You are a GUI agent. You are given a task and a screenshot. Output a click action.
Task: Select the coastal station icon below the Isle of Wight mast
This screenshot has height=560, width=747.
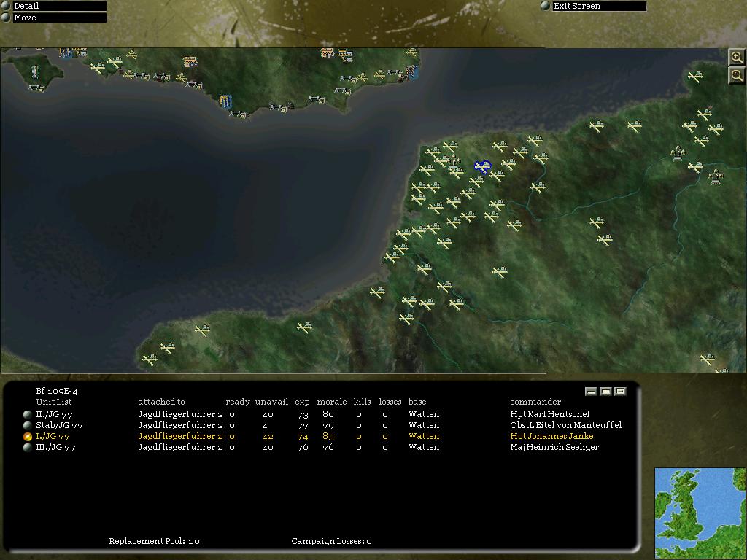pos(36,88)
